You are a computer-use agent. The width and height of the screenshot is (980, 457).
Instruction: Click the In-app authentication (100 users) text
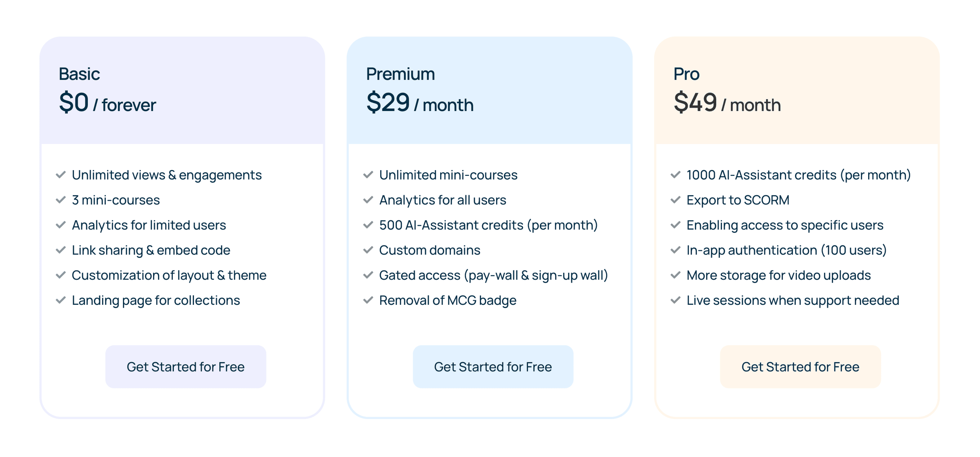click(787, 250)
